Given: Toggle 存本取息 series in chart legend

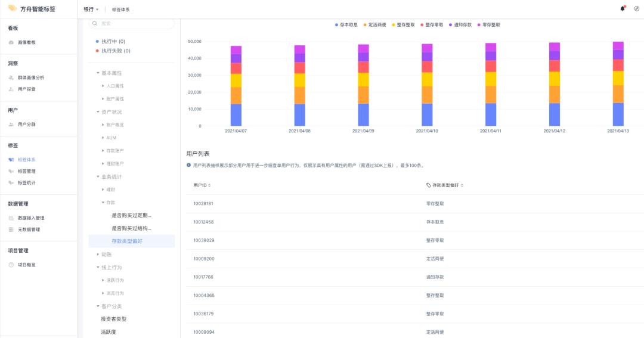Looking at the screenshot, I should (x=346, y=25).
